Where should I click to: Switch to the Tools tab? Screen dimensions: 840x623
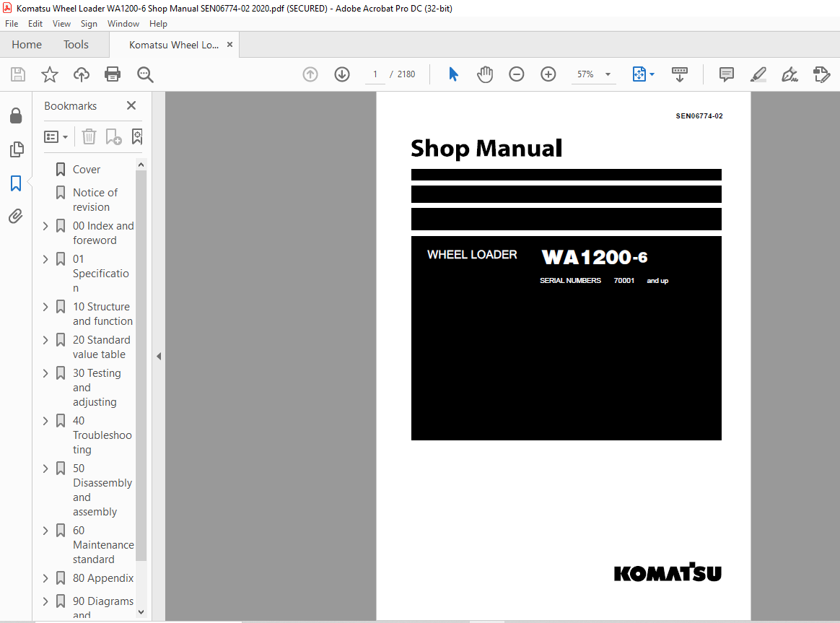coord(76,45)
